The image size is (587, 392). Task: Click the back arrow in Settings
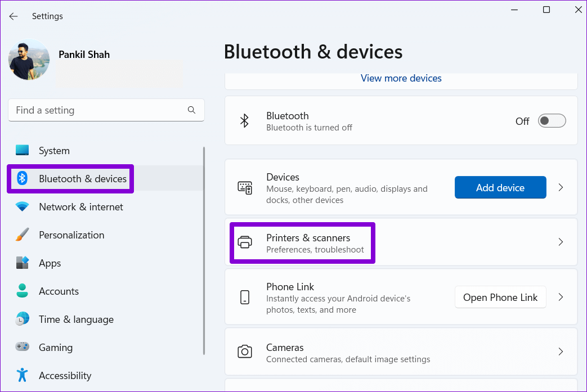pos(14,16)
